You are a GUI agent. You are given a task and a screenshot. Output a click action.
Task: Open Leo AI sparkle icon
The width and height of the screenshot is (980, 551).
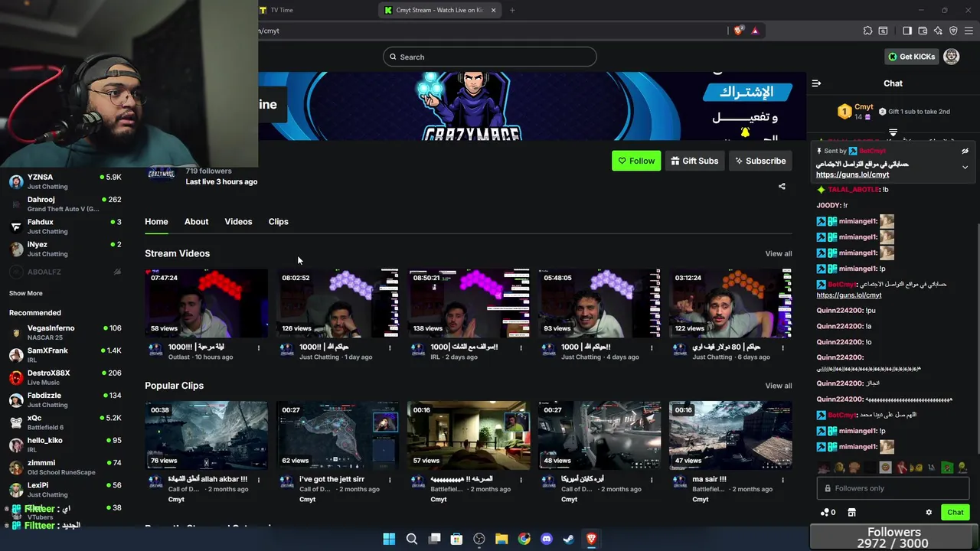[938, 31]
